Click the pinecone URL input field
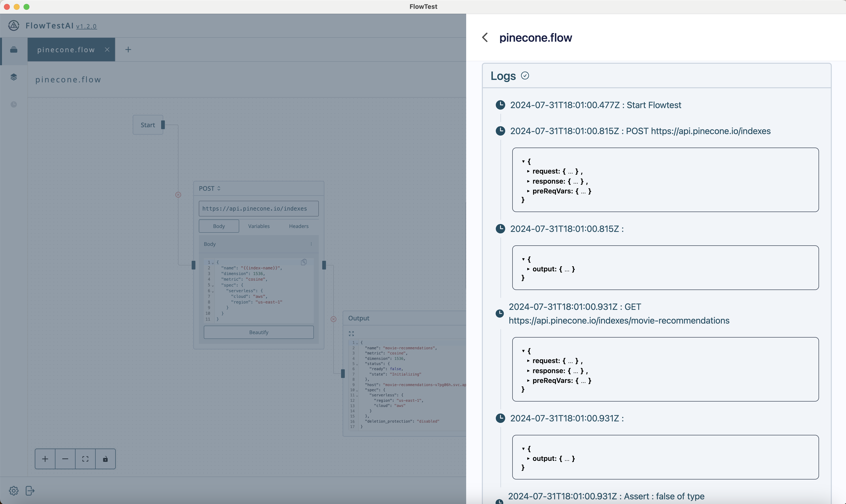Viewport: 846px width, 504px height. point(258,209)
